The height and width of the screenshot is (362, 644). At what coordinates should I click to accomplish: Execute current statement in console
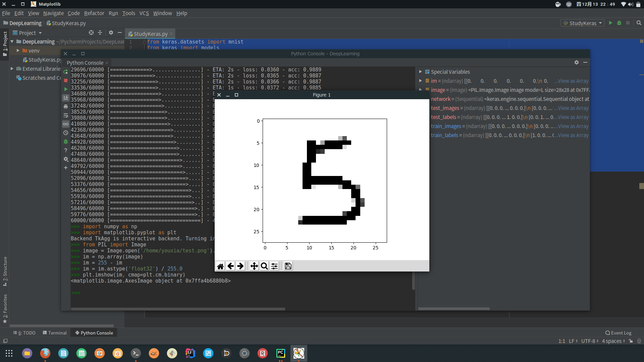66,89
